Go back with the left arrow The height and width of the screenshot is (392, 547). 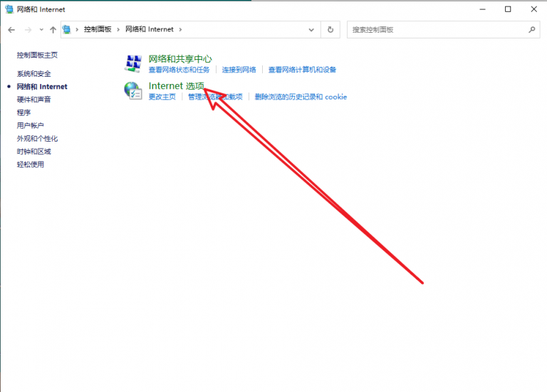(11, 30)
